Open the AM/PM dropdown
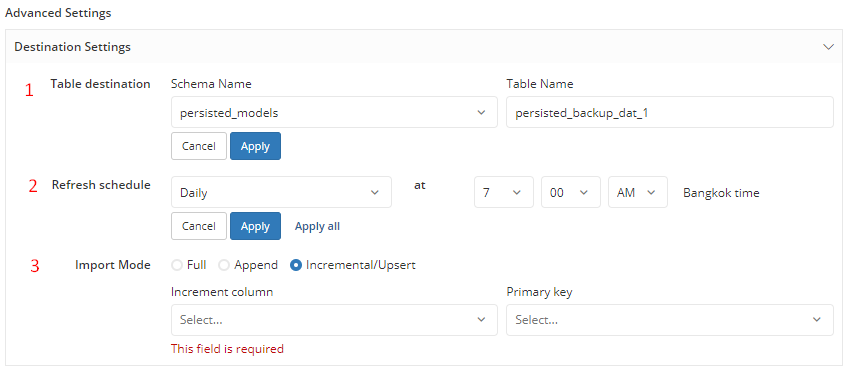 click(638, 192)
